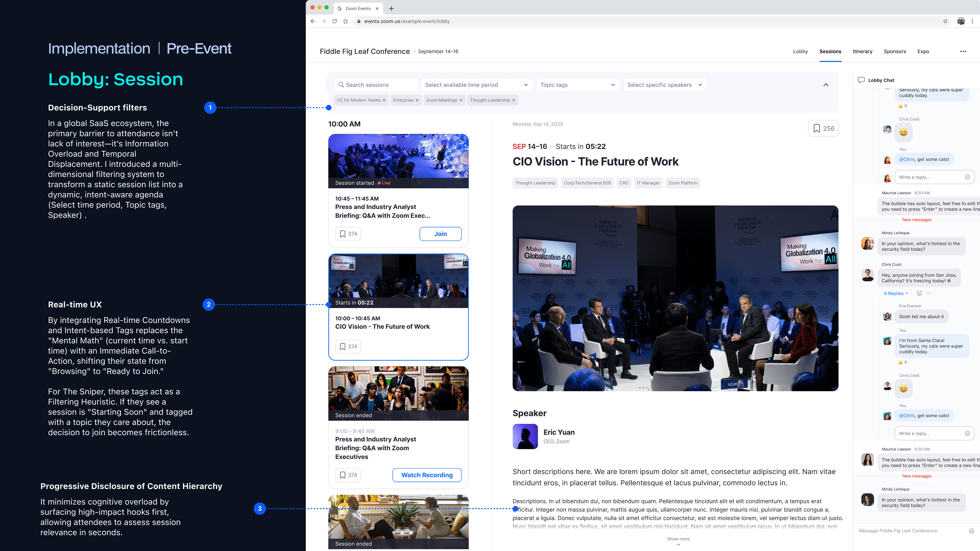This screenshot has width=980, height=551.
Task: Switch to the Itinerary tab
Action: click(x=862, y=51)
